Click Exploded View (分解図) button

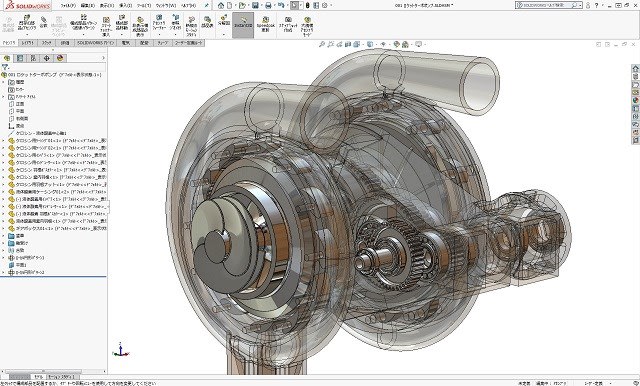[x=224, y=20]
